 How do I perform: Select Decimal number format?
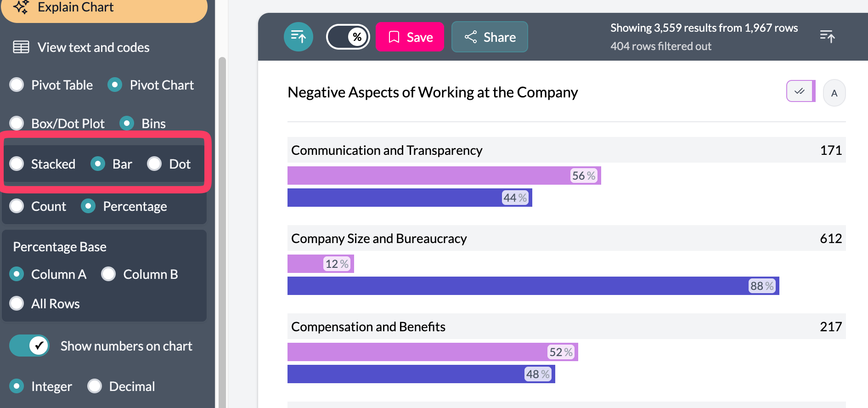(x=95, y=386)
